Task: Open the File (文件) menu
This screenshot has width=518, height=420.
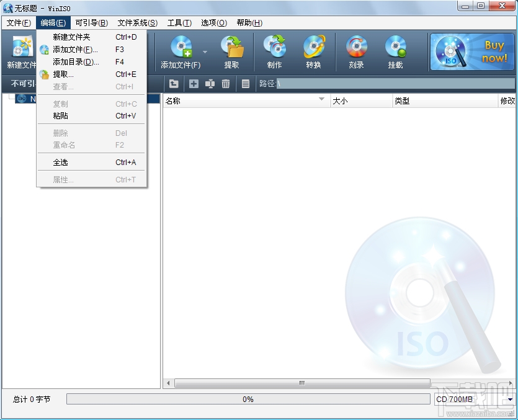Action: pyautogui.click(x=19, y=23)
